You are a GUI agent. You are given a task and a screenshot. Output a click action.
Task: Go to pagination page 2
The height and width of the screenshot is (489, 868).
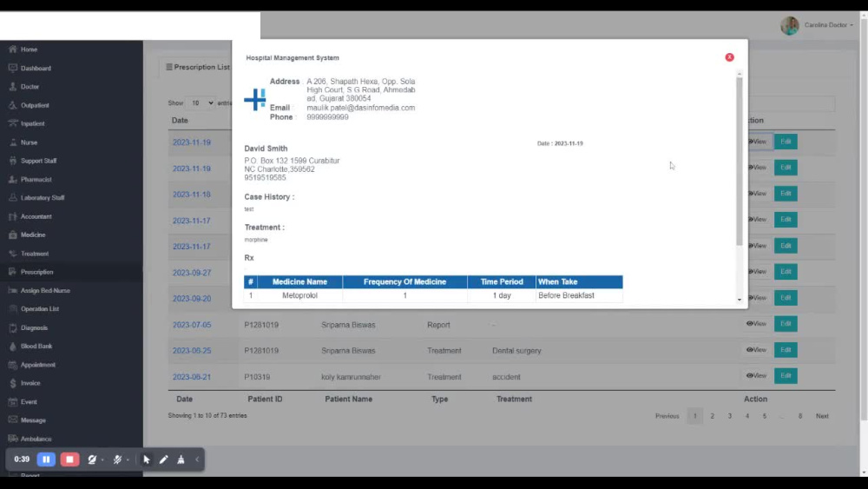pyautogui.click(x=713, y=416)
